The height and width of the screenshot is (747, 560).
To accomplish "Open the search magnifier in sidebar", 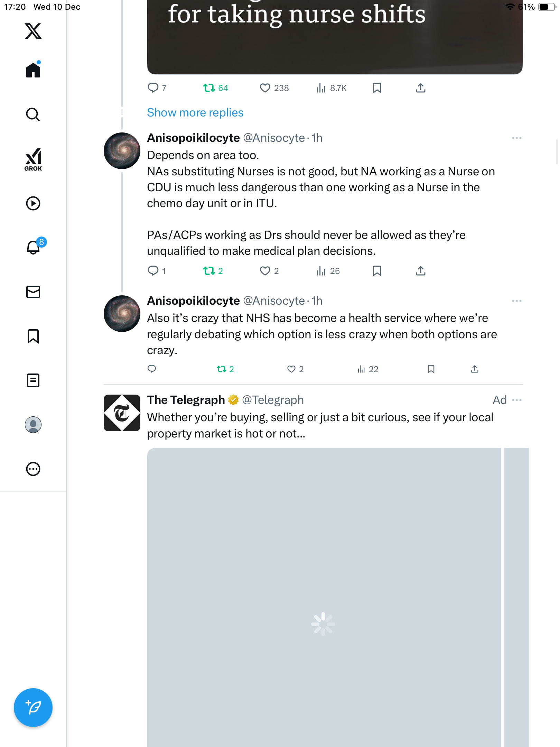I will coord(33,115).
